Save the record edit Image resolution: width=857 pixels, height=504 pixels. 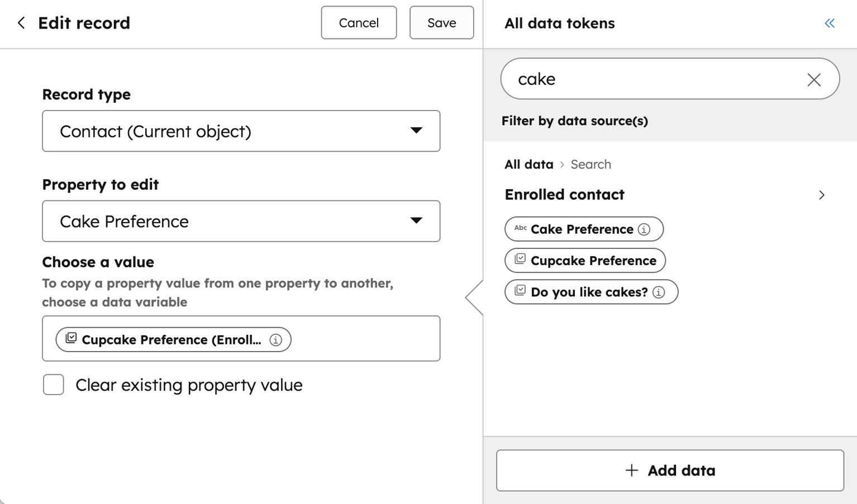point(441,22)
